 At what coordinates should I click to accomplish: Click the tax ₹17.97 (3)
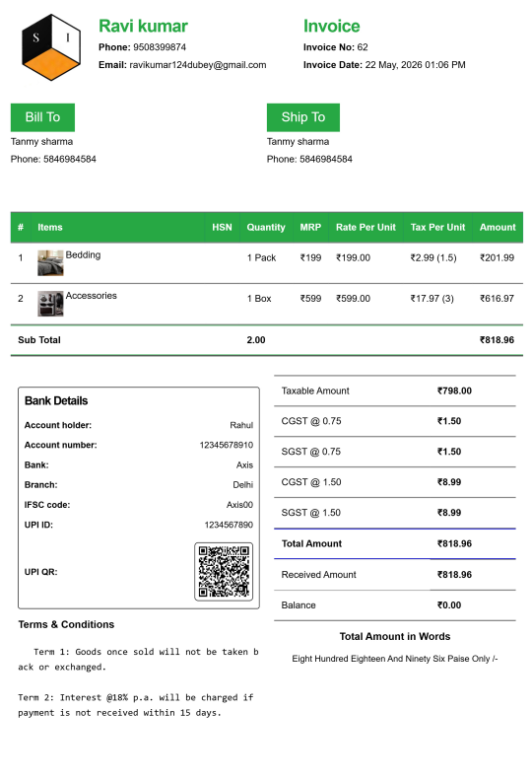432,299
